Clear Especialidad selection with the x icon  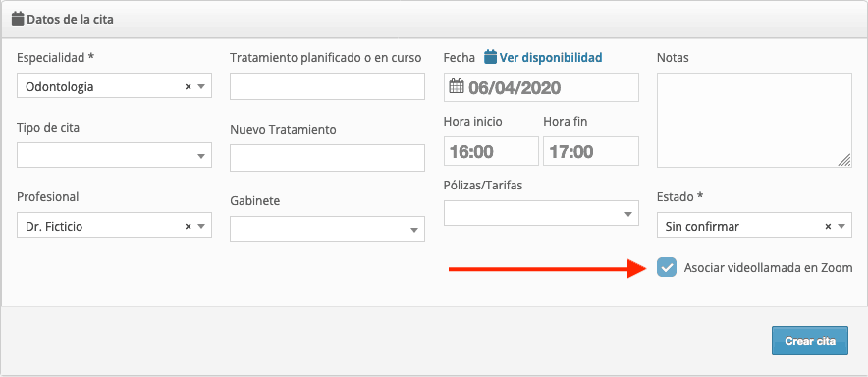(188, 87)
